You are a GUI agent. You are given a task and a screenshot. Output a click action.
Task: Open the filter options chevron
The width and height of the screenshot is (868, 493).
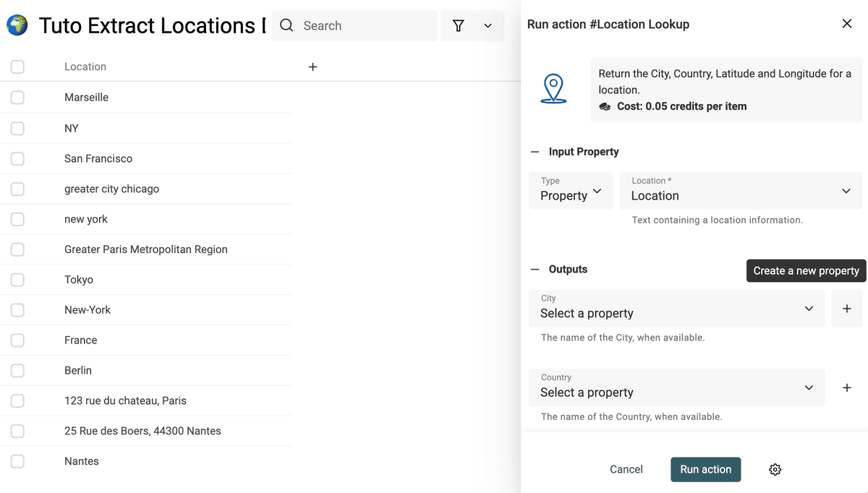click(488, 26)
